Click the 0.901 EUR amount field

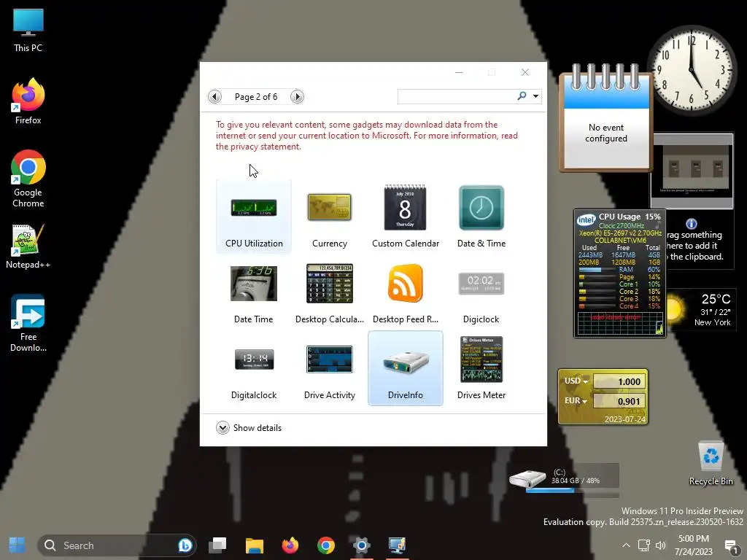[619, 402]
